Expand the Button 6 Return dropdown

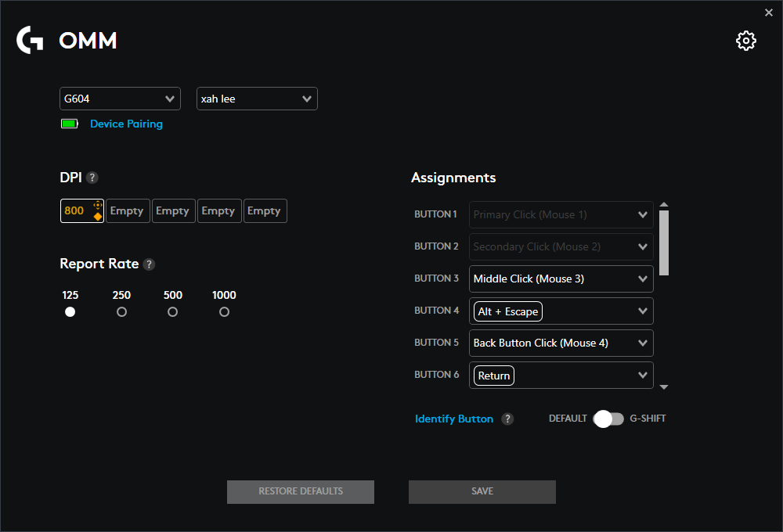click(561, 375)
